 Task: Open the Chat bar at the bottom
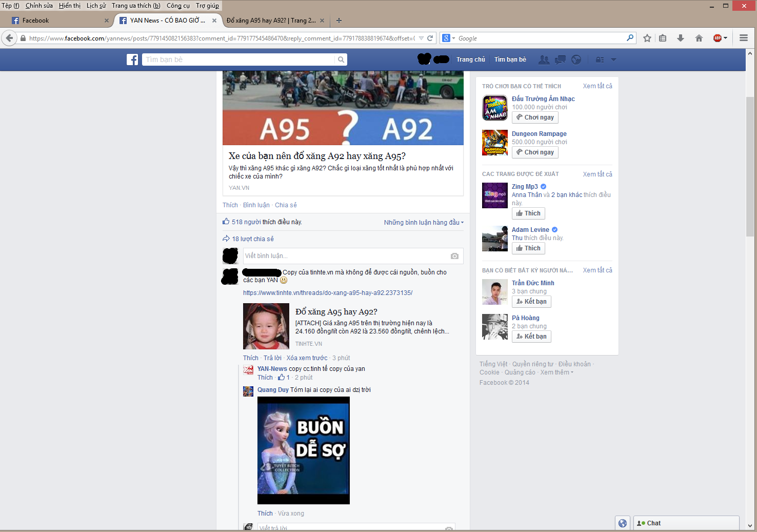tap(686, 523)
